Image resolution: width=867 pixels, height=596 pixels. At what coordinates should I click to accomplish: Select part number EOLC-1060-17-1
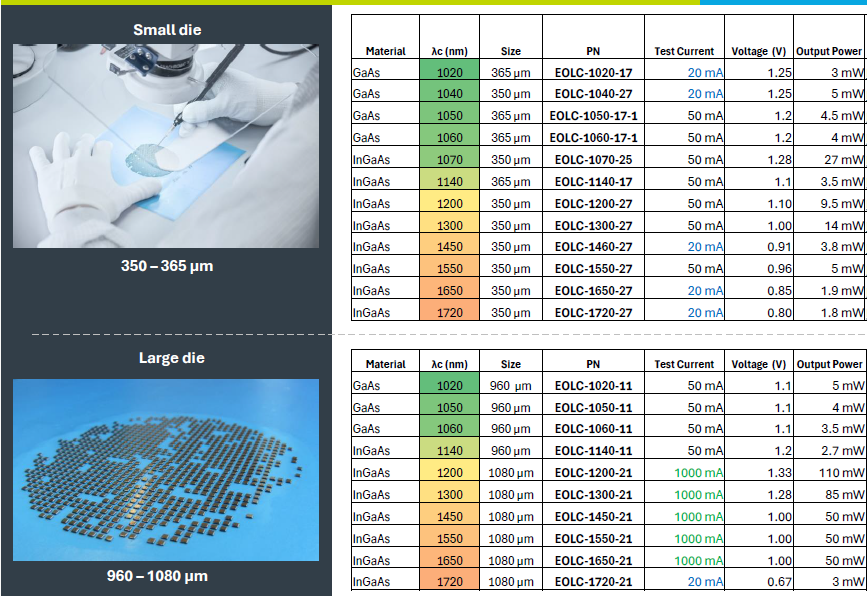(593, 138)
